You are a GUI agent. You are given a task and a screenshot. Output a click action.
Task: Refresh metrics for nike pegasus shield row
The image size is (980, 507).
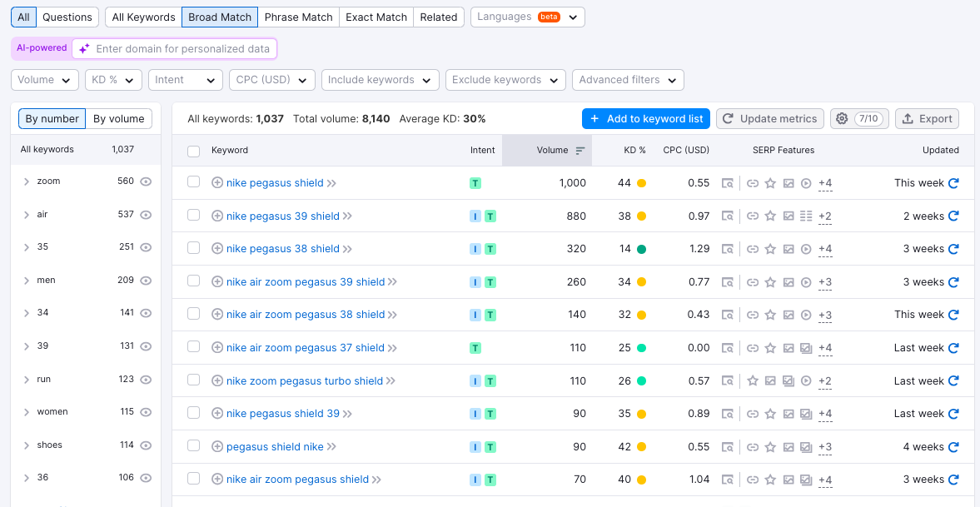(953, 183)
